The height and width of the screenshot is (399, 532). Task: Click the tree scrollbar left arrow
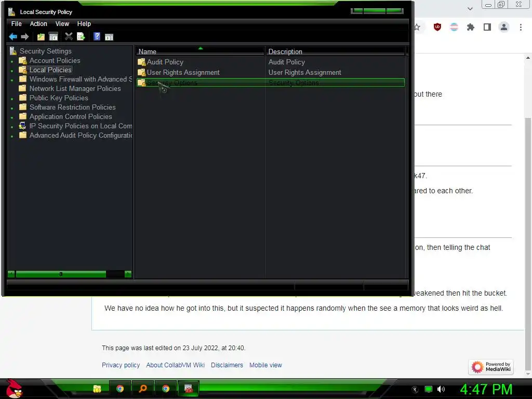11,274
